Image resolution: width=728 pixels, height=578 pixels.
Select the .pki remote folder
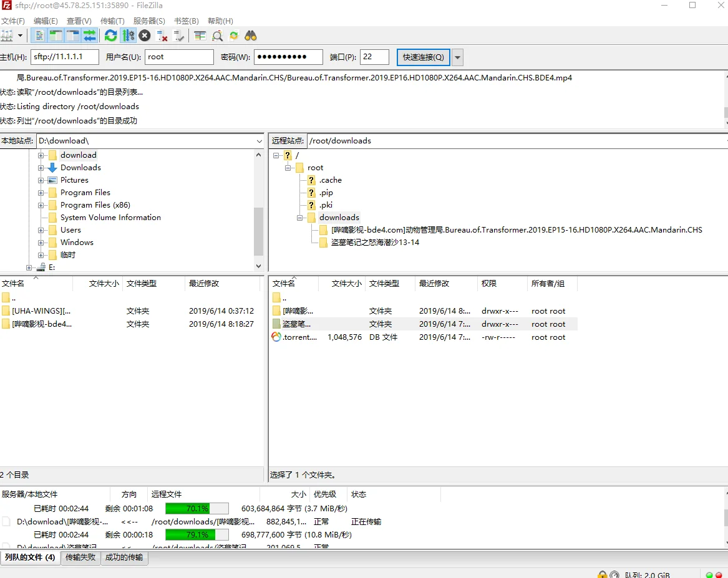tap(326, 205)
